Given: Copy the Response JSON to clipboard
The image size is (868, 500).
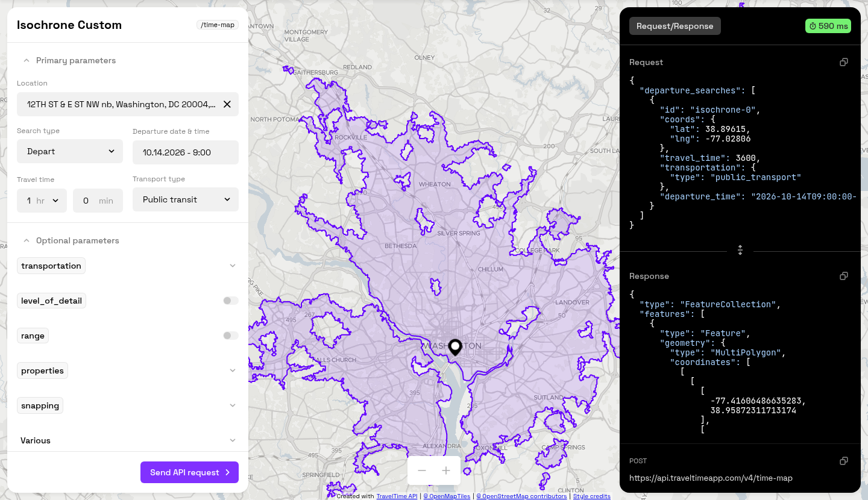Looking at the screenshot, I should tap(844, 276).
